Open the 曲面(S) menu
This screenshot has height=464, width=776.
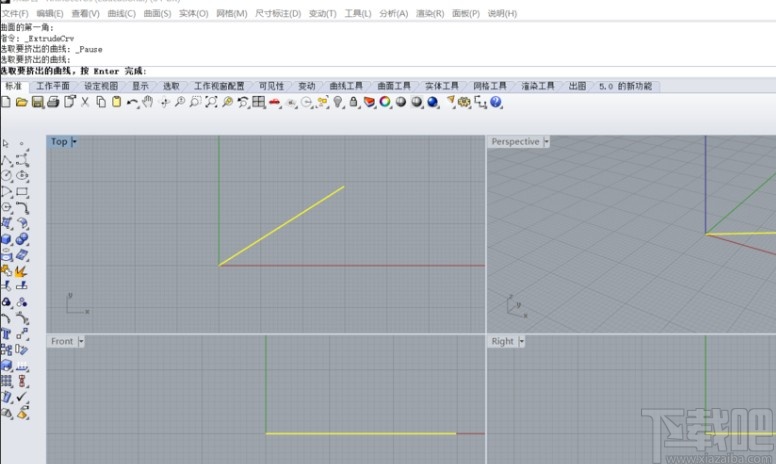click(157, 13)
